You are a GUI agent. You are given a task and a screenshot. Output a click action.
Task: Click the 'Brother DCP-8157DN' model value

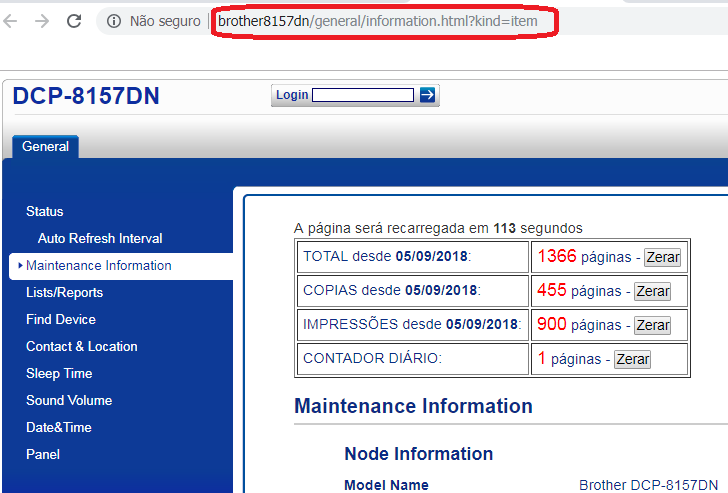(x=649, y=485)
